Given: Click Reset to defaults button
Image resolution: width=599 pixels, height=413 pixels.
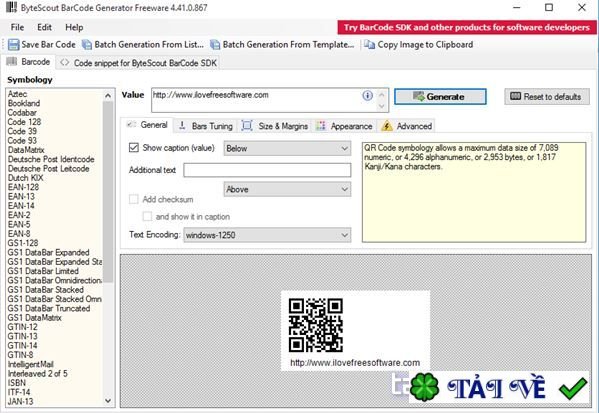Looking at the screenshot, I should coord(547,97).
